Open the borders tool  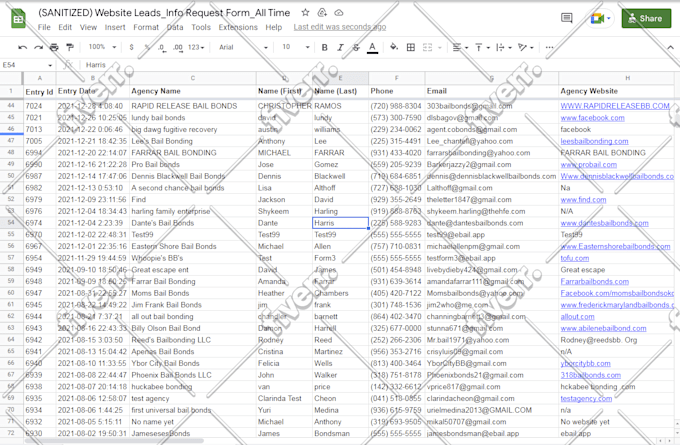pos(411,47)
